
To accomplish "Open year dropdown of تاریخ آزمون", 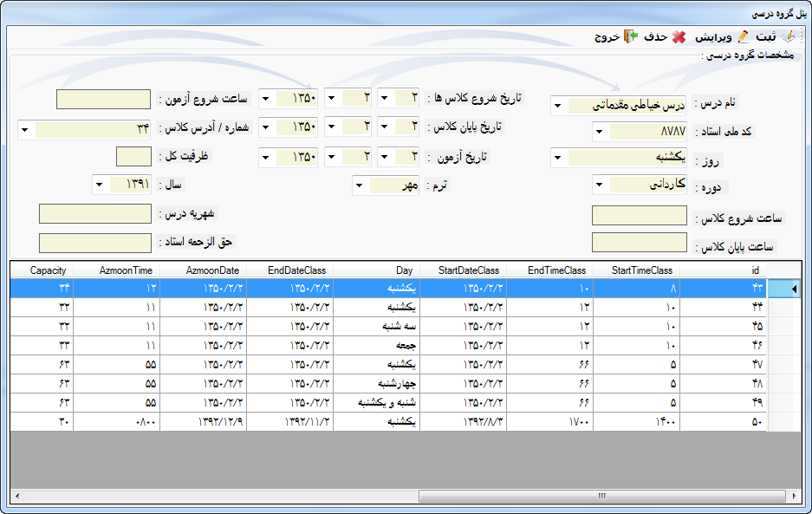I will [x=266, y=157].
